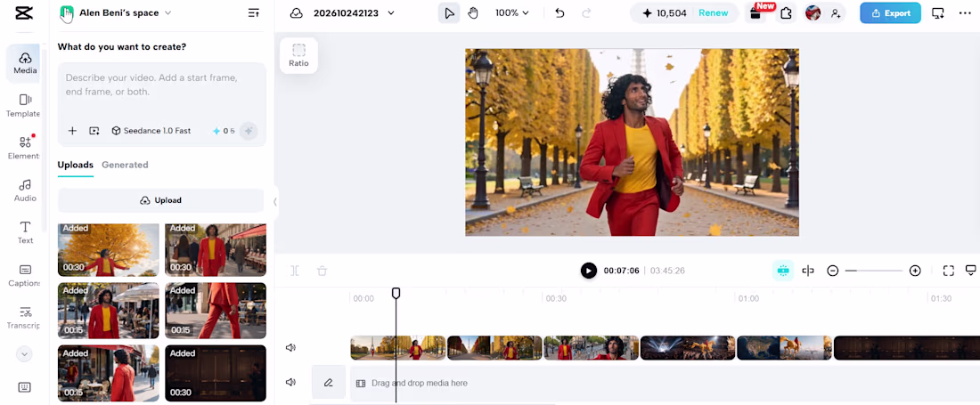980x405 pixels.
Task: Click the add reference media icon
Action: 94,131
